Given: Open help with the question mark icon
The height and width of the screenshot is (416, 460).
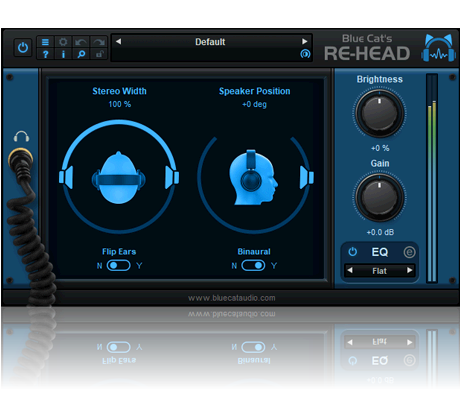Looking at the screenshot, I should (x=45, y=54).
